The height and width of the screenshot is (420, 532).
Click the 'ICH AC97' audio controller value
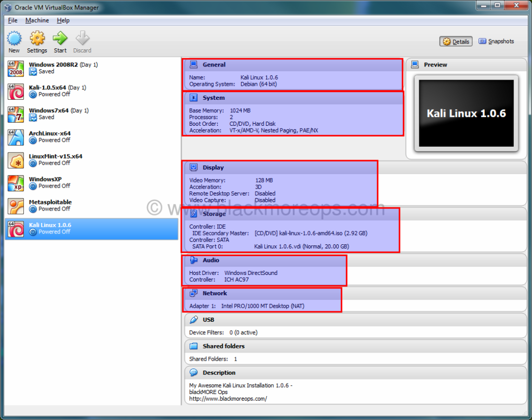point(236,280)
